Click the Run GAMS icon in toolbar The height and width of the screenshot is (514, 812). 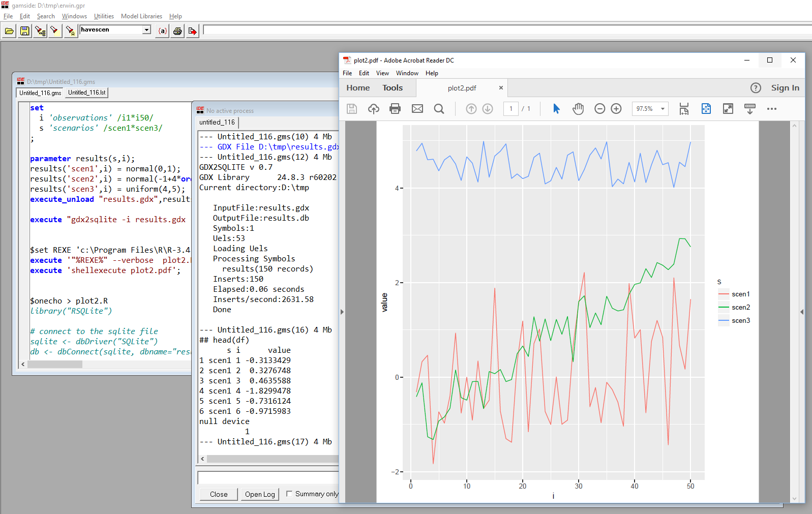192,31
